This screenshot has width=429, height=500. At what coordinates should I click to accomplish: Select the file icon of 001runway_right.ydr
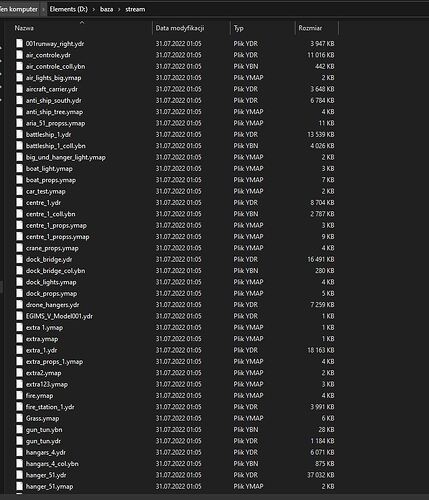tap(20, 44)
